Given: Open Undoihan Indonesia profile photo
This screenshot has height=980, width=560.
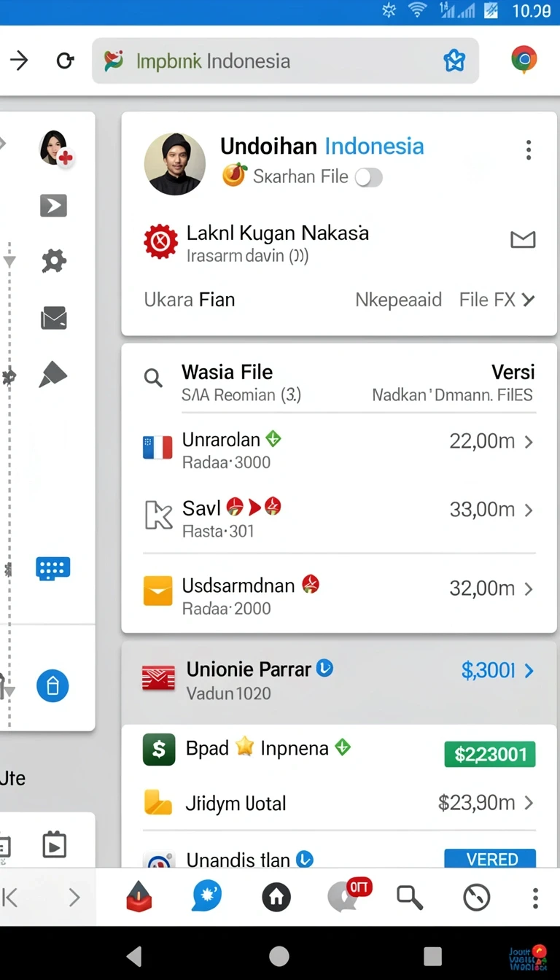Looking at the screenshot, I should tap(175, 163).
